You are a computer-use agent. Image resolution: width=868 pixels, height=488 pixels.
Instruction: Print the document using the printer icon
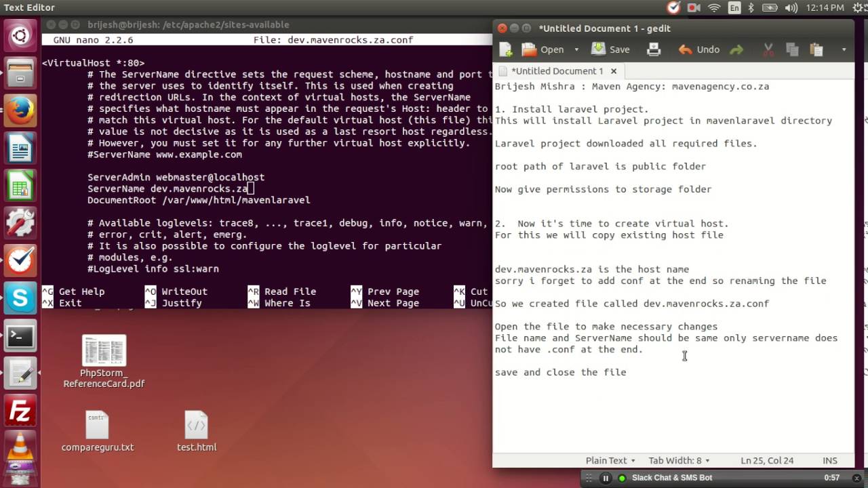(654, 49)
